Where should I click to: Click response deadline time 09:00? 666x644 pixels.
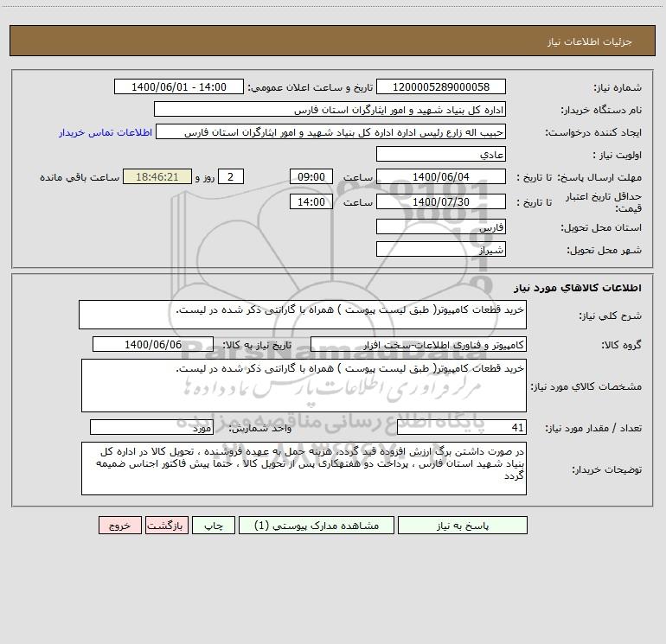click(311, 176)
